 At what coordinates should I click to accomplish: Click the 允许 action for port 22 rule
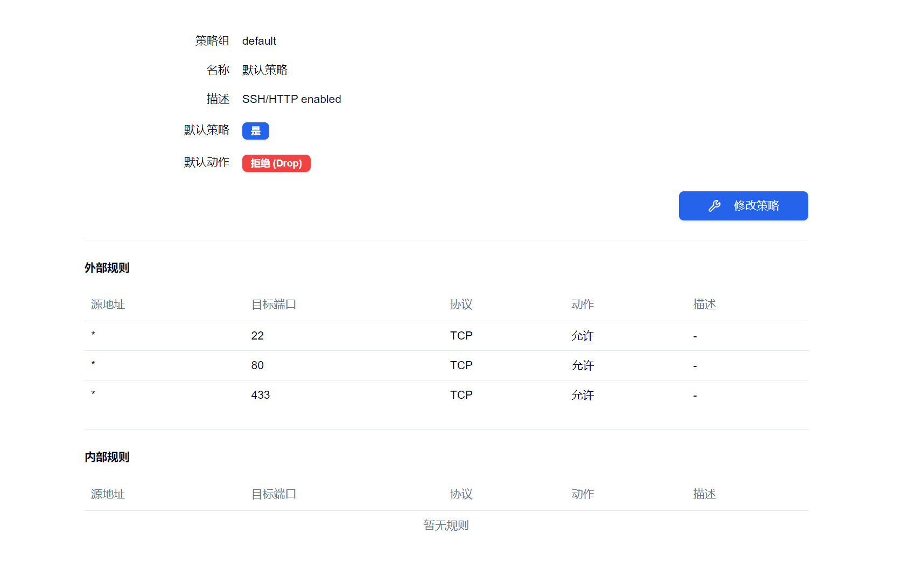point(582,335)
